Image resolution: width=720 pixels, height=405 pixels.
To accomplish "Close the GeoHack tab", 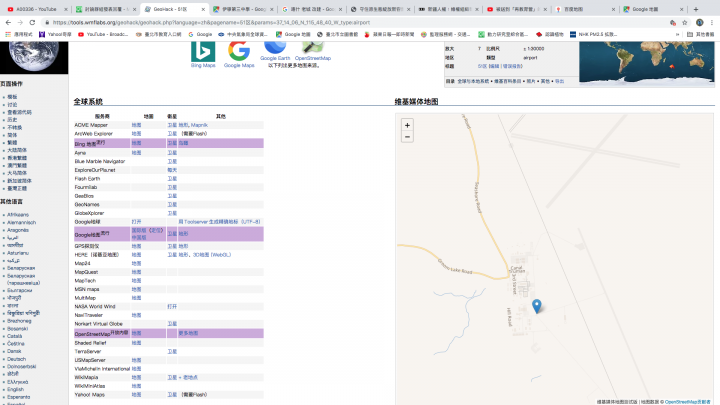I will click(203, 9).
